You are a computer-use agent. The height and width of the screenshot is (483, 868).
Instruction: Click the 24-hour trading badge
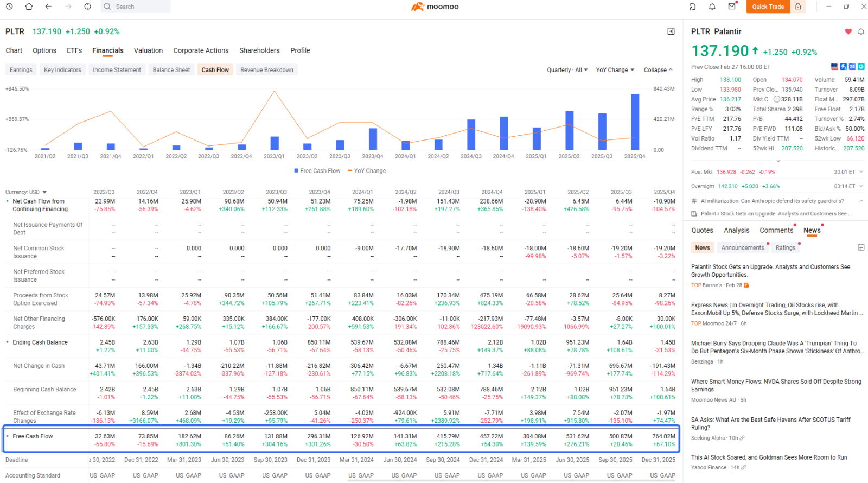852,67
